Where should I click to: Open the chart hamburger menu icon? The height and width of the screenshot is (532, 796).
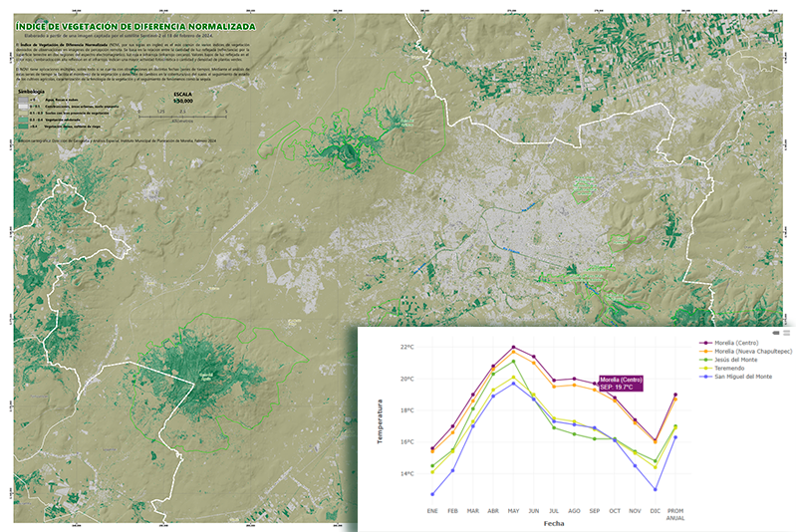point(786,332)
